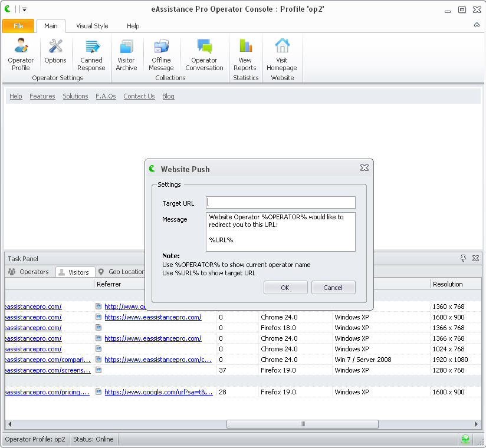The width and height of the screenshot is (486, 448).
Task: Click referrer icon in the 1600 x 900 Chrome row
Action: click(x=98, y=317)
